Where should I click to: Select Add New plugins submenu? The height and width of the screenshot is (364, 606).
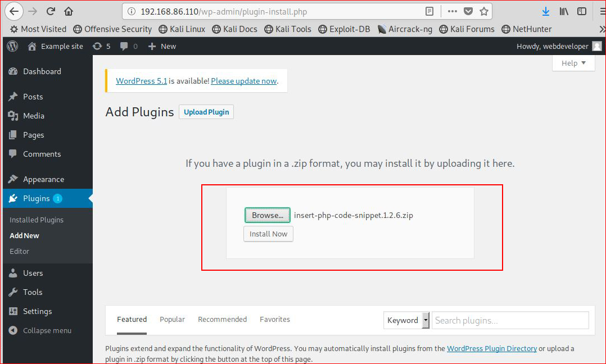pos(24,235)
